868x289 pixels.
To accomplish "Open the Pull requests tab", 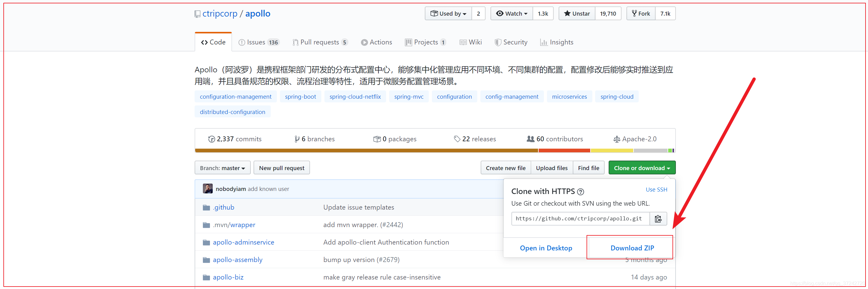I will pos(320,42).
